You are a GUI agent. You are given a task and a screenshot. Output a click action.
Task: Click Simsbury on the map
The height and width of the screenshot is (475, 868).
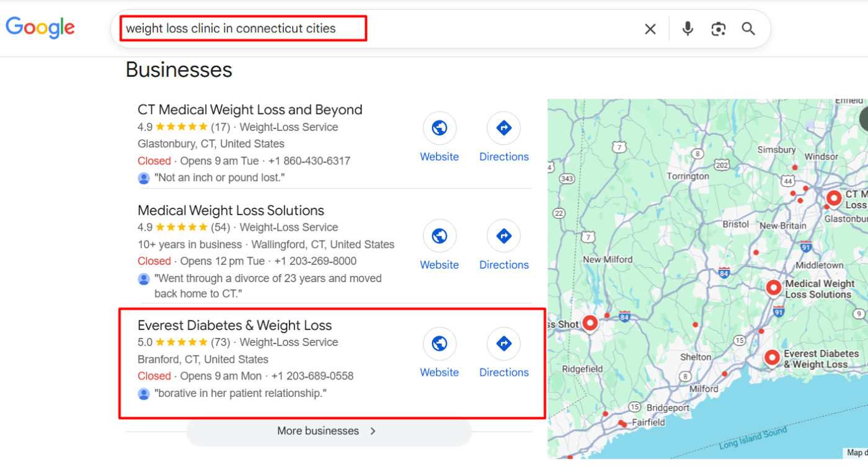776,149
